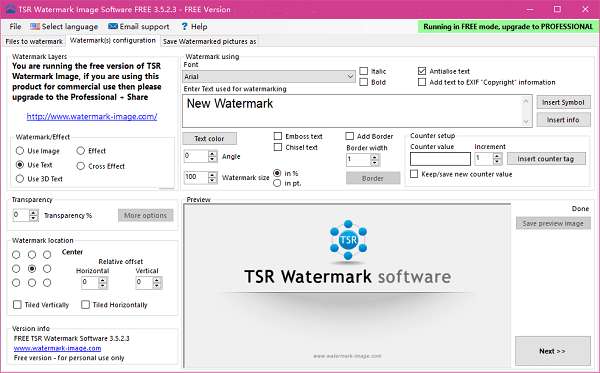Tick the Tiled Vertically checkbox

click(17, 305)
